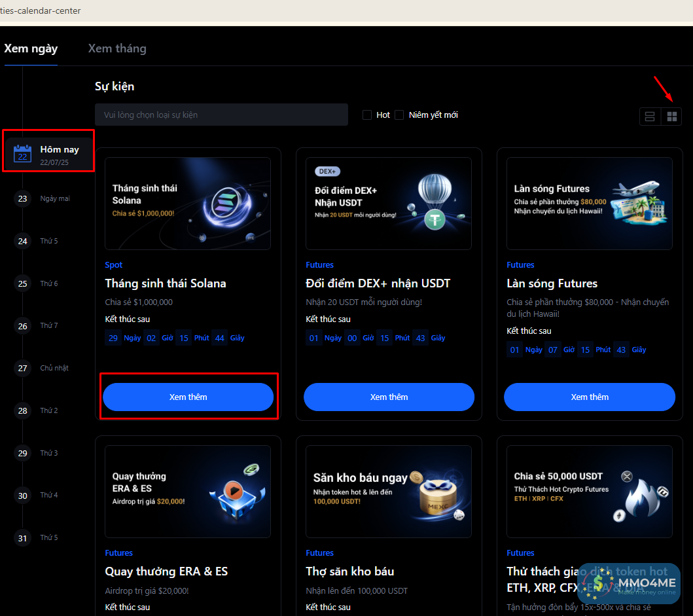Image resolution: width=693 pixels, height=616 pixels.
Task: Enable the Hot filter checkbox
Action: 367,115
